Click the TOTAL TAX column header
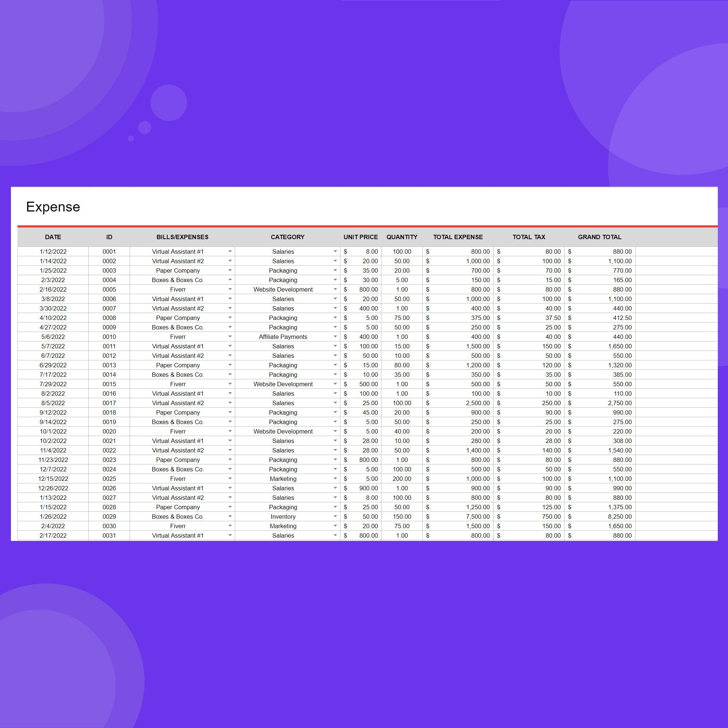 [529, 237]
